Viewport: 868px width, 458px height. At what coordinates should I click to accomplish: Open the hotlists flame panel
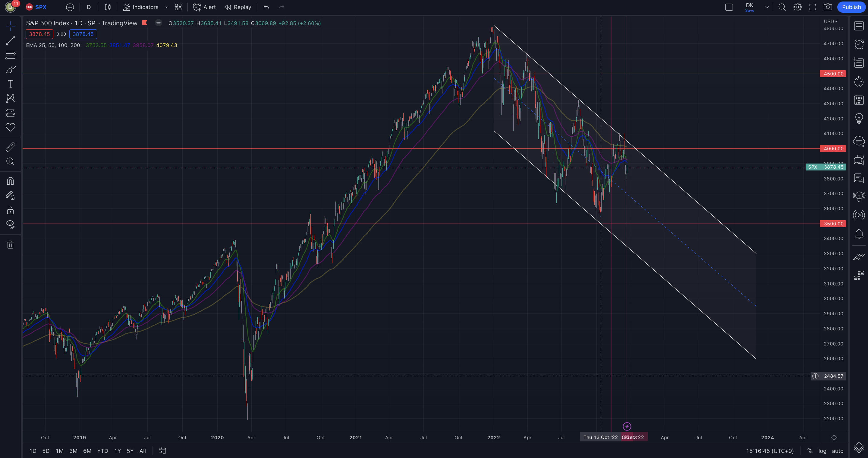pyautogui.click(x=859, y=81)
